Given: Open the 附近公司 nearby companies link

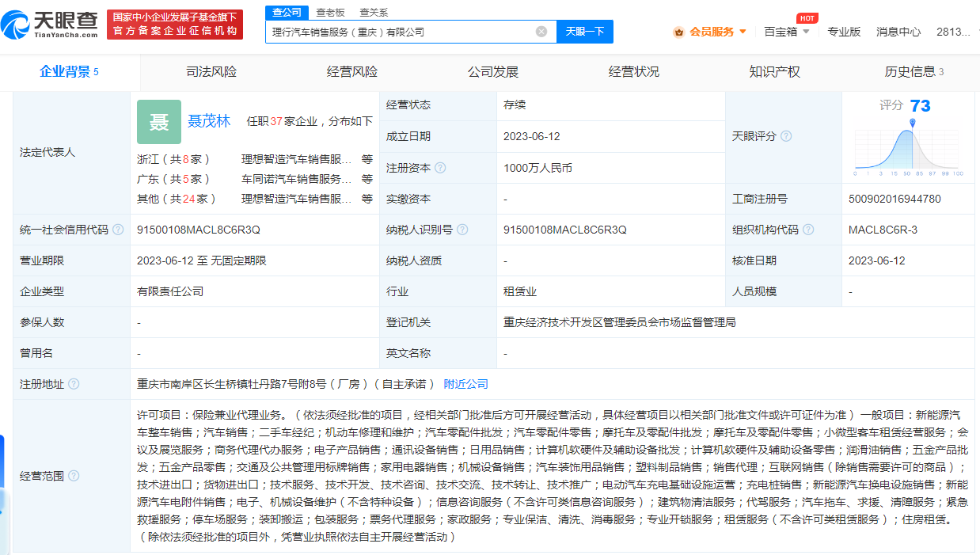Looking at the screenshot, I should (466, 384).
